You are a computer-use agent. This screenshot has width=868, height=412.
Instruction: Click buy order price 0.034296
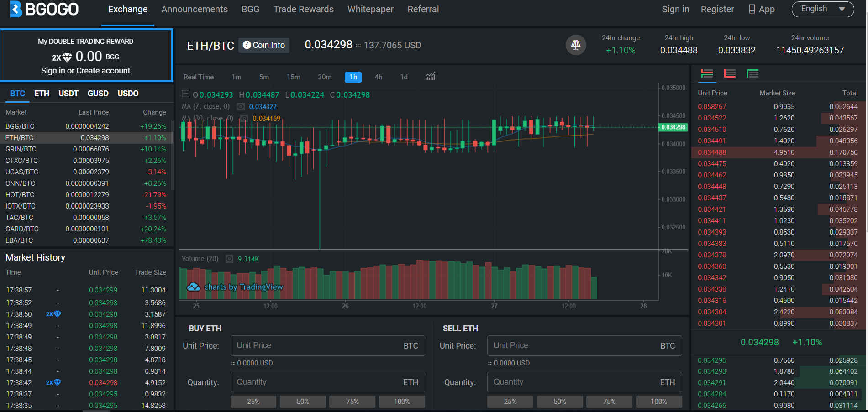pyautogui.click(x=712, y=360)
